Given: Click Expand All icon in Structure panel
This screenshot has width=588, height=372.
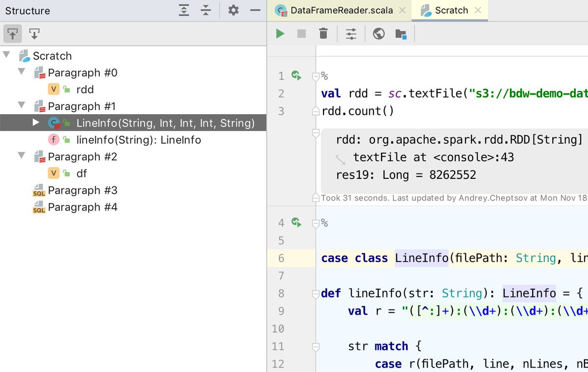Looking at the screenshot, I should click(184, 10).
